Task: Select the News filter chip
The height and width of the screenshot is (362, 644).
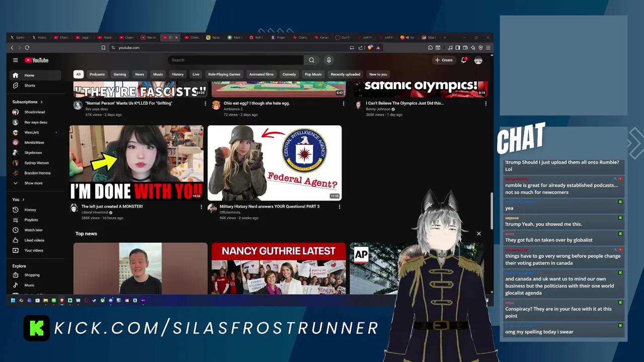Action: pyautogui.click(x=139, y=74)
